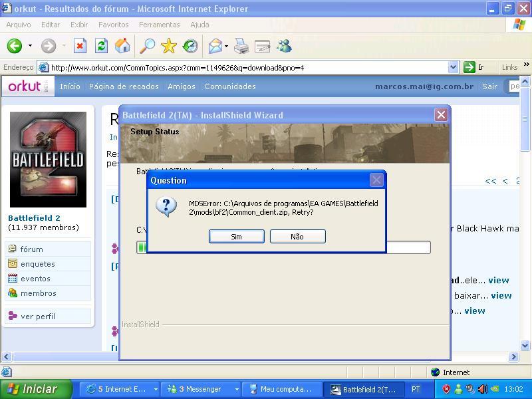Open the Forward button history dropdown arrow
This screenshot has height=399, width=532.
pos(64,46)
